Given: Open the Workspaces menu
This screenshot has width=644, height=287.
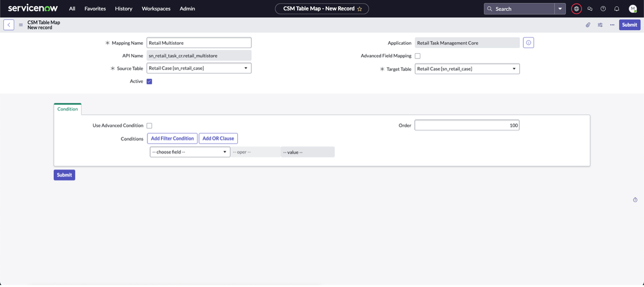Looking at the screenshot, I should (156, 9).
